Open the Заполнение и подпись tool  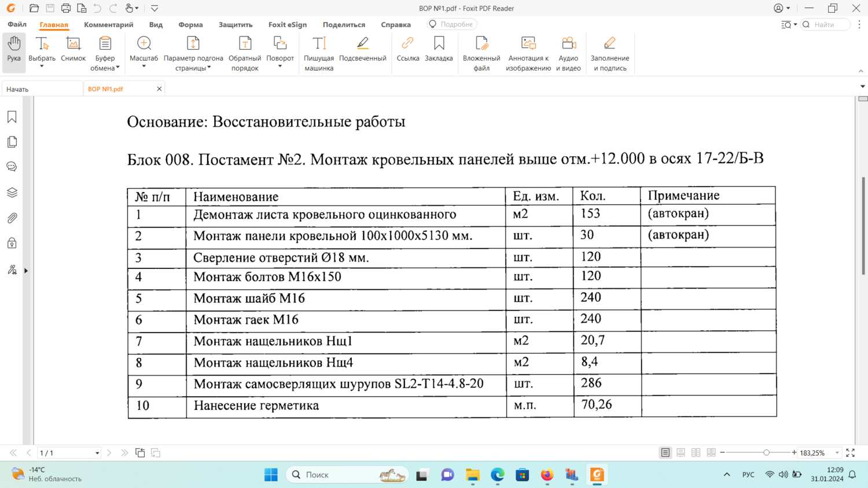609,53
